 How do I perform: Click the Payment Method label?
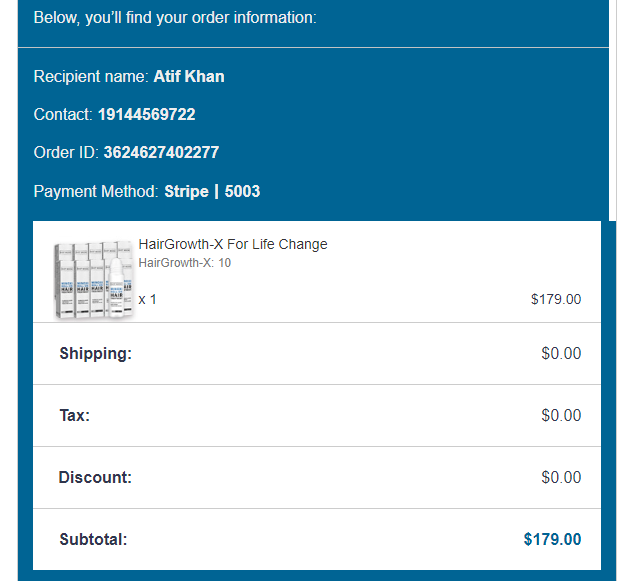[96, 191]
